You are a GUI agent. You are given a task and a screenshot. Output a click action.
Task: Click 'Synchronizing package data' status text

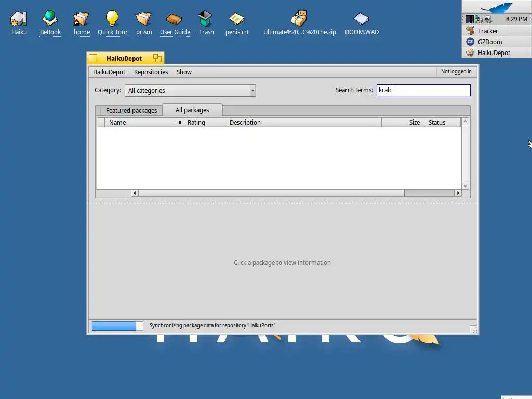(x=212, y=325)
